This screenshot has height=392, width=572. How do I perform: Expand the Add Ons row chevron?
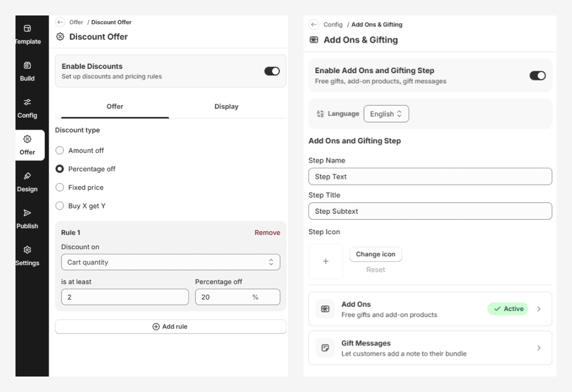pyautogui.click(x=539, y=309)
